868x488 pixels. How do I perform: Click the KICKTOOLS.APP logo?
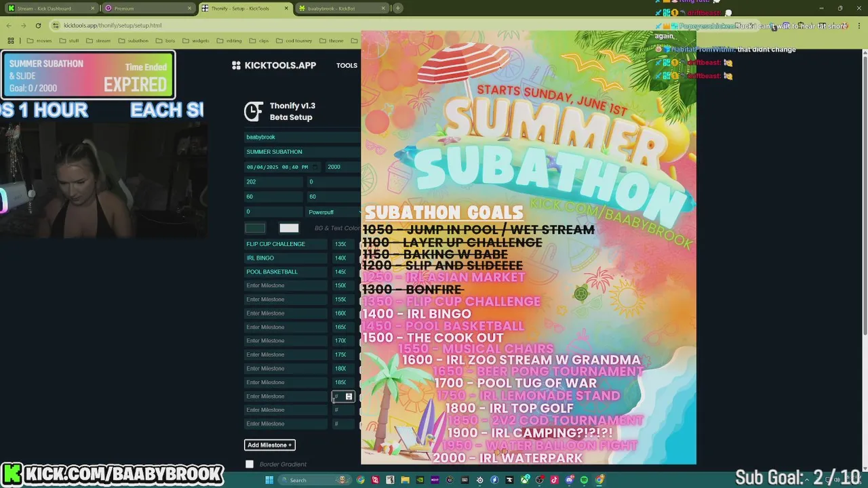(x=274, y=65)
